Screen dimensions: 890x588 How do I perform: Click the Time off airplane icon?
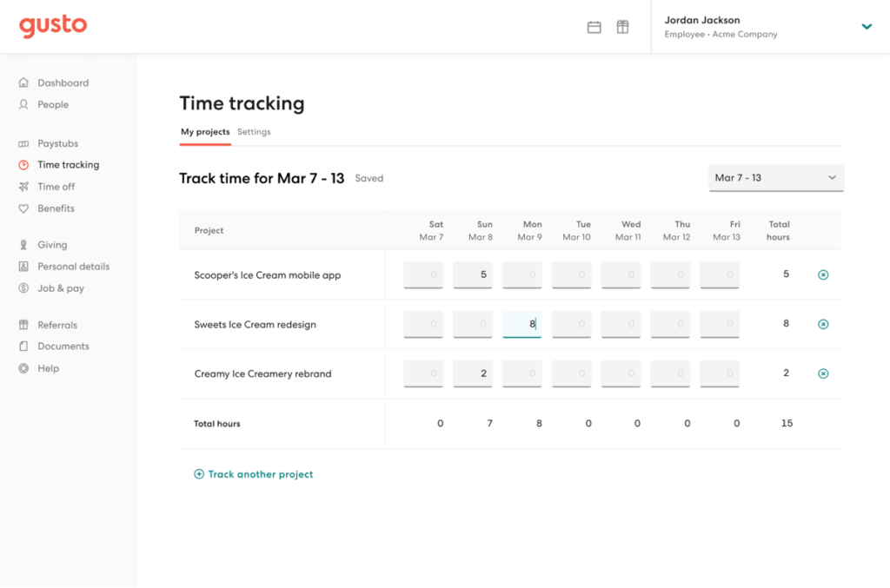point(23,186)
